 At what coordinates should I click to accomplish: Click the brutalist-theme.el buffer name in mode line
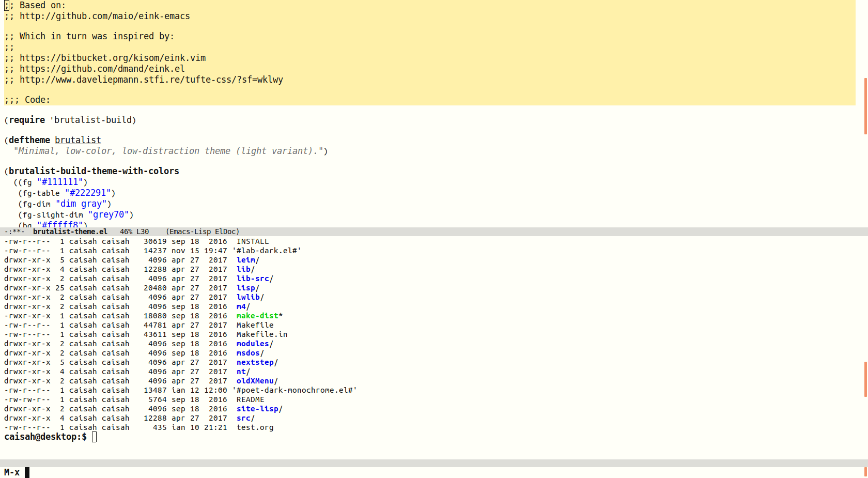70,232
